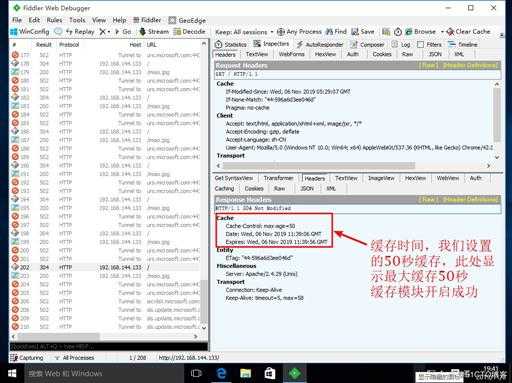Select the response Transformer tab
The height and width of the screenshot is (383, 512).
pyautogui.click(x=278, y=178)
